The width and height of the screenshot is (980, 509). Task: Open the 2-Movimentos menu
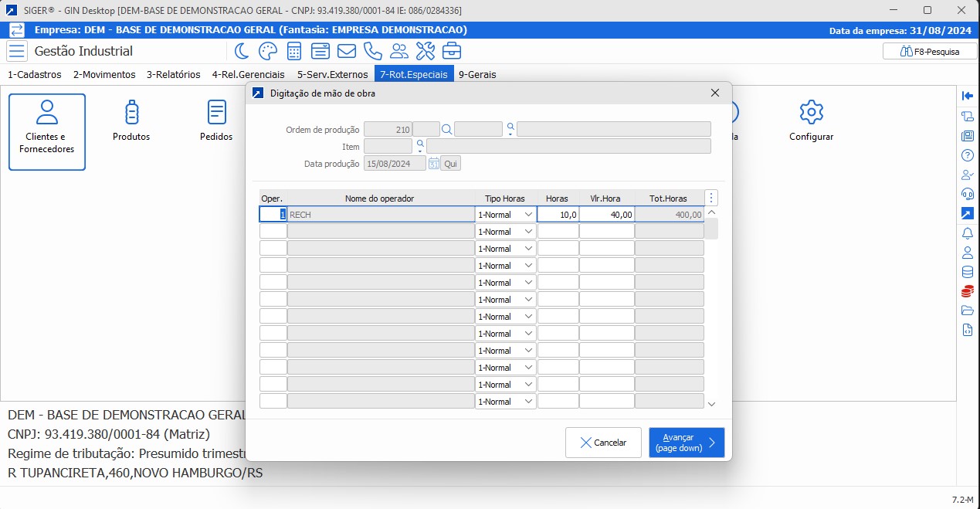104,74
